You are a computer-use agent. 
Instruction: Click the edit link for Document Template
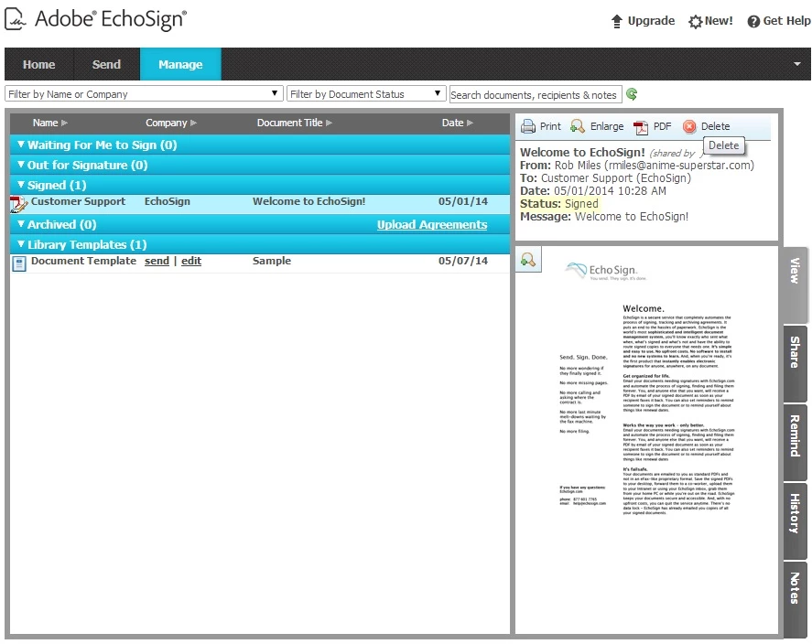coord(191,261)
